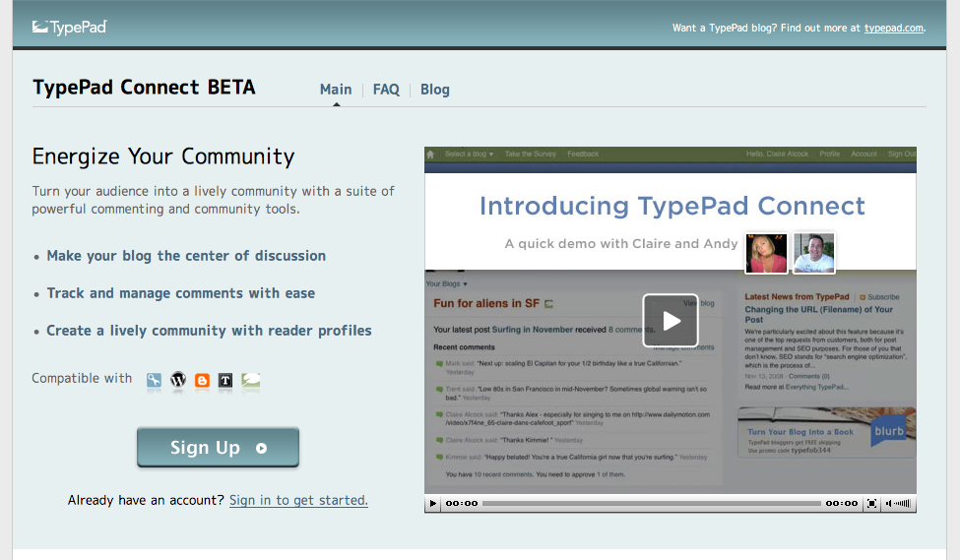Open 'Sign in to get started' link
The width and height of the screenshot is (960, 560).
point(298,500)
